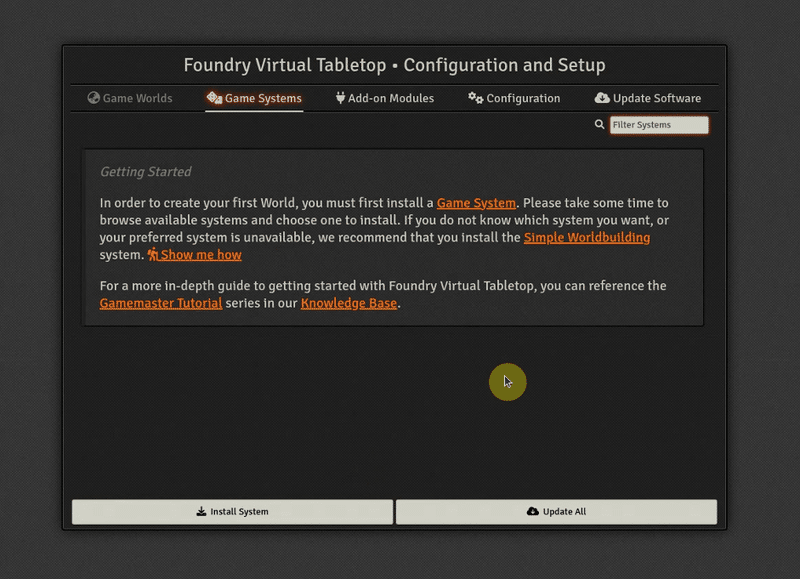Click the dice icon on Game Systems tab
The width and height of the screenshot is (800, 579).
(x=214, y=97)
